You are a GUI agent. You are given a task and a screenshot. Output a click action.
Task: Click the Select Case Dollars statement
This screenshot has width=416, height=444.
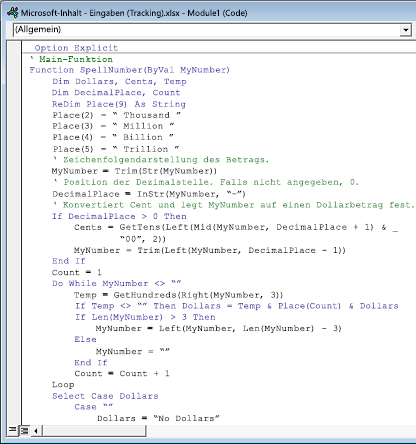pos(105,396)
